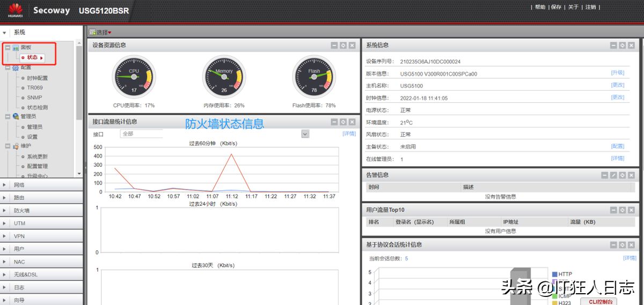Click 配置 link beside 主备状态
Screen dimensions: 644x305
click(x=618, y=146)
